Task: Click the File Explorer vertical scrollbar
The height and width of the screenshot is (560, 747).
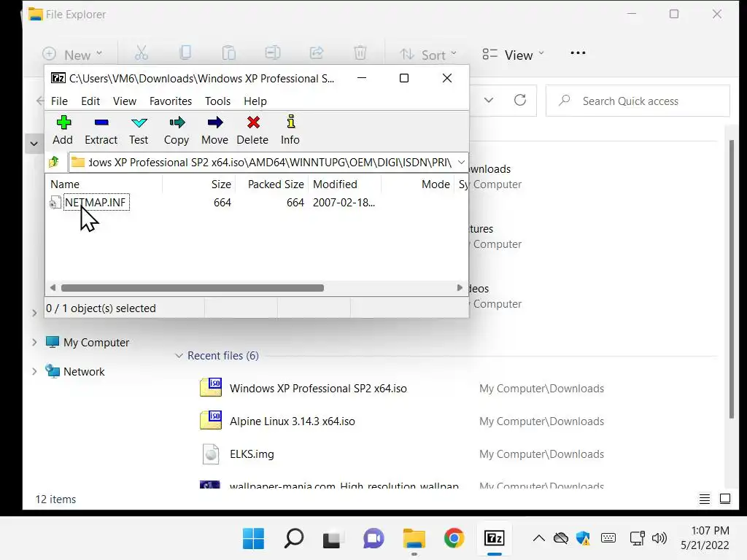Action: click(x=732, y=279)
